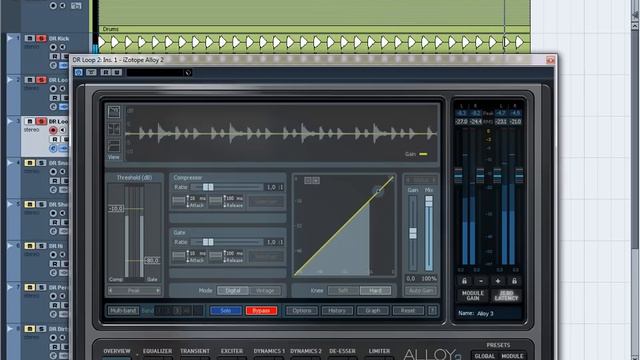This screenshot has width=640, height=360.
Task: Click monitor speaker icon on DR Kick track
Action: (x=62, y=47)
